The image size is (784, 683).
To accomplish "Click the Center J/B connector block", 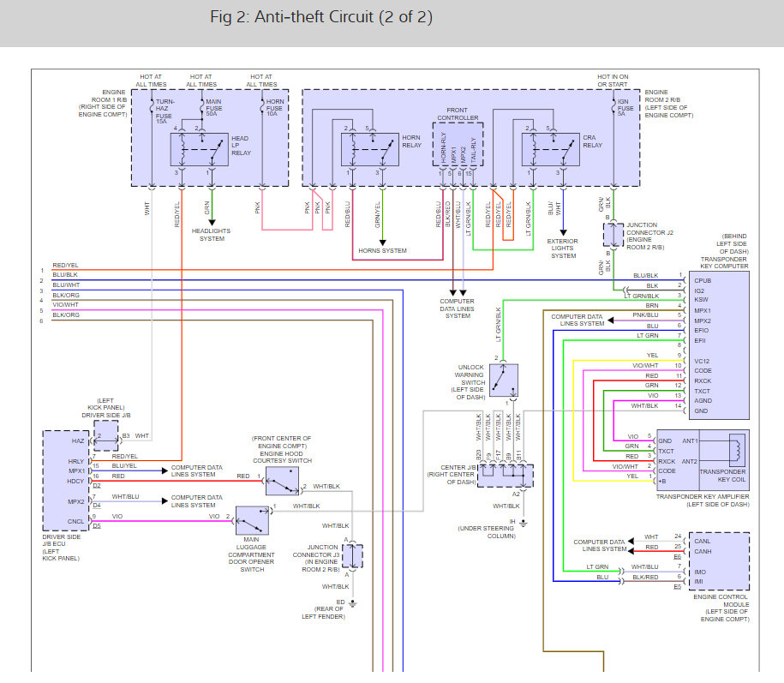I will coord(505,476).
